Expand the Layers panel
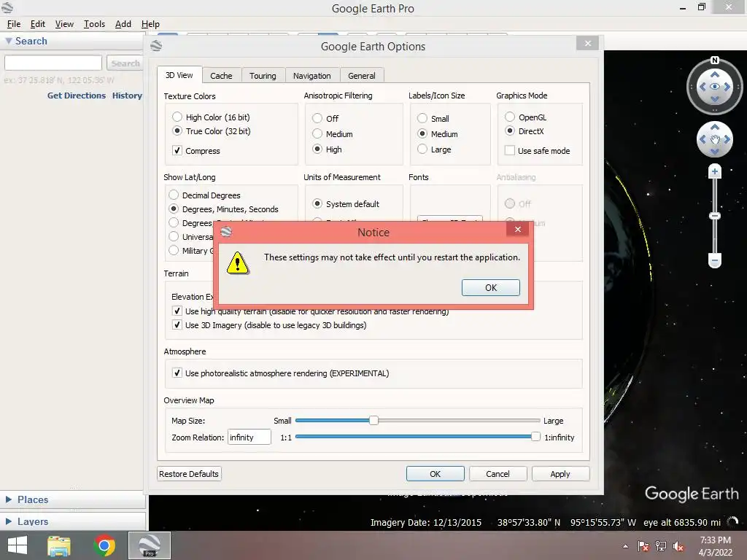Image resolution: width=747 pixels, height=560 pixels. [9, 521]
